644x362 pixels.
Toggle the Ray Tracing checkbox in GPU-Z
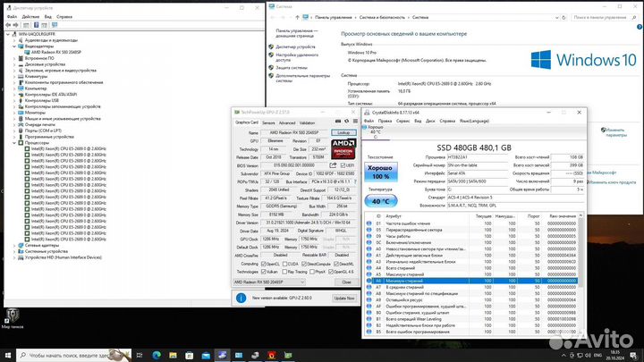pos(284,272)
